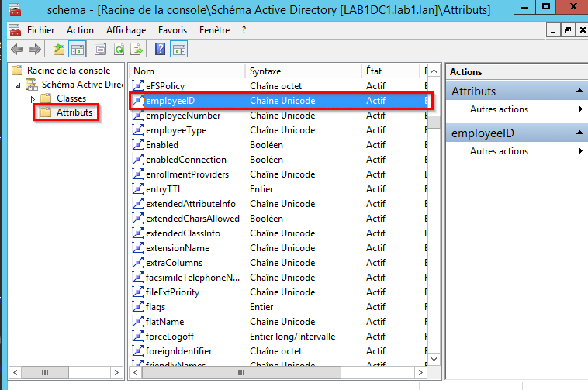The width and height of the screenshot is (588, 390).
Task: Select the fileExtPriority attribute row
Action: click(x=280, y=292)
